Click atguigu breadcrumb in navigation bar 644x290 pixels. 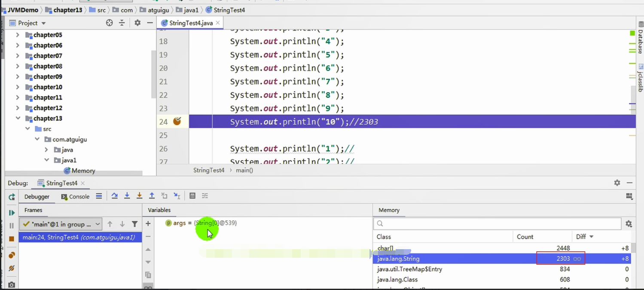coord(154,9)
